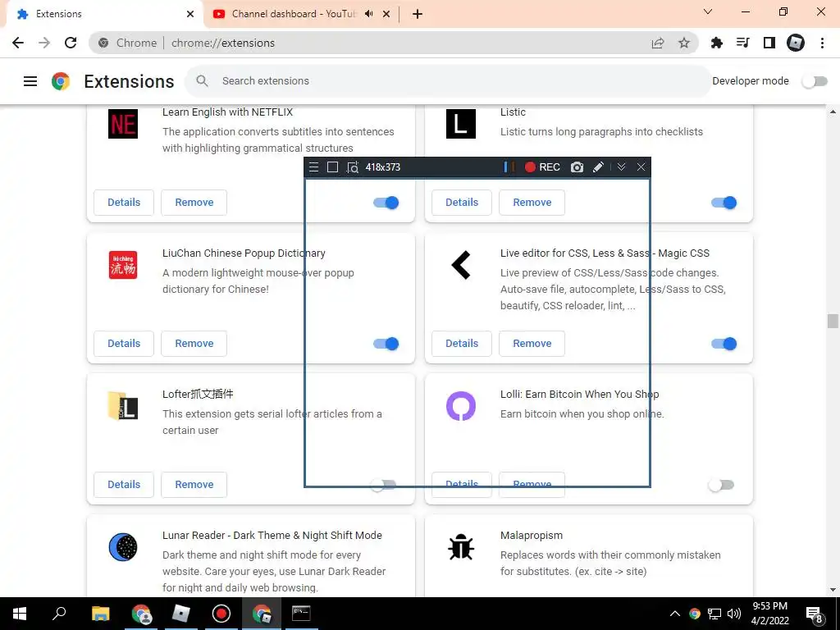Open Details for LiuChan dictionary
Image resolution: width=840 pixels, height=630 pixels.
[124, 344]
